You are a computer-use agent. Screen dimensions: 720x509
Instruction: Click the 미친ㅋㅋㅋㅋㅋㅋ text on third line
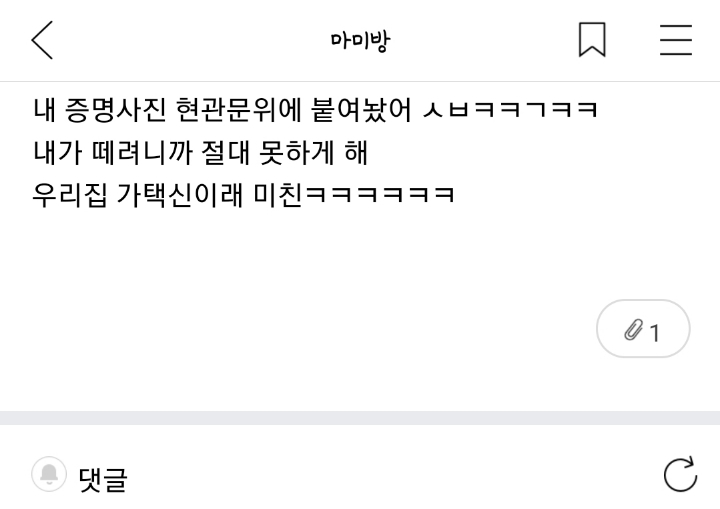coord(354,195)
